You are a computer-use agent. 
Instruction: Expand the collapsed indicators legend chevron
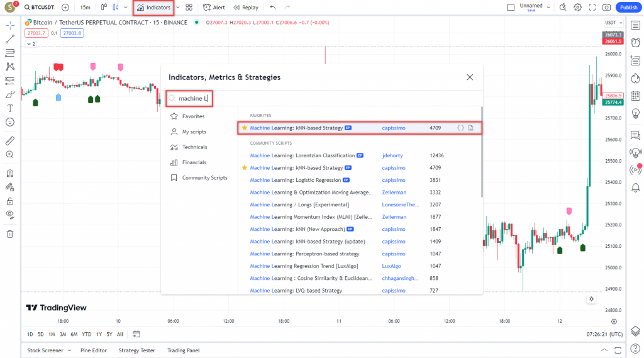(30, 44)
